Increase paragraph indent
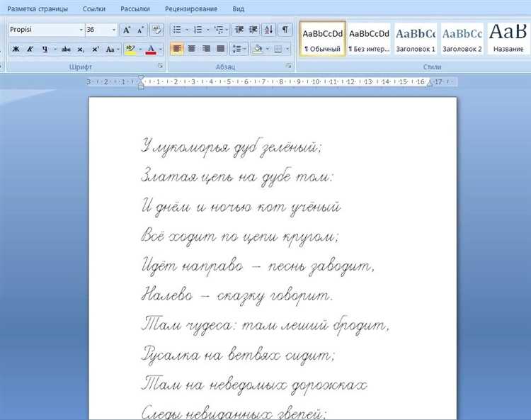The image size is (531, 420). coord(253,30)
